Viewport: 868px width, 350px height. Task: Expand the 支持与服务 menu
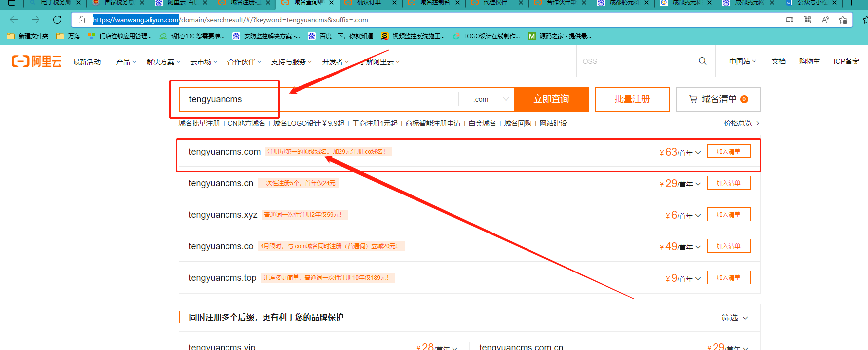[292, 62]
